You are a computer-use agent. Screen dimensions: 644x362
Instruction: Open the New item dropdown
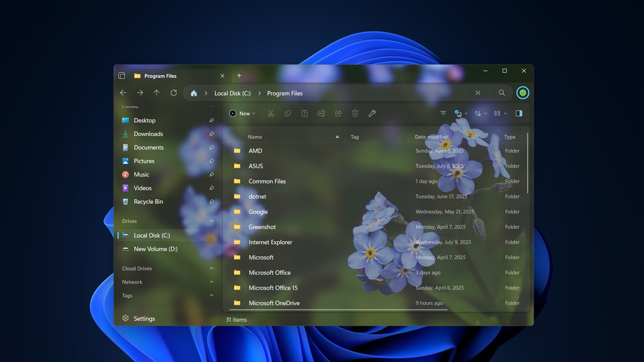(243, 113)
